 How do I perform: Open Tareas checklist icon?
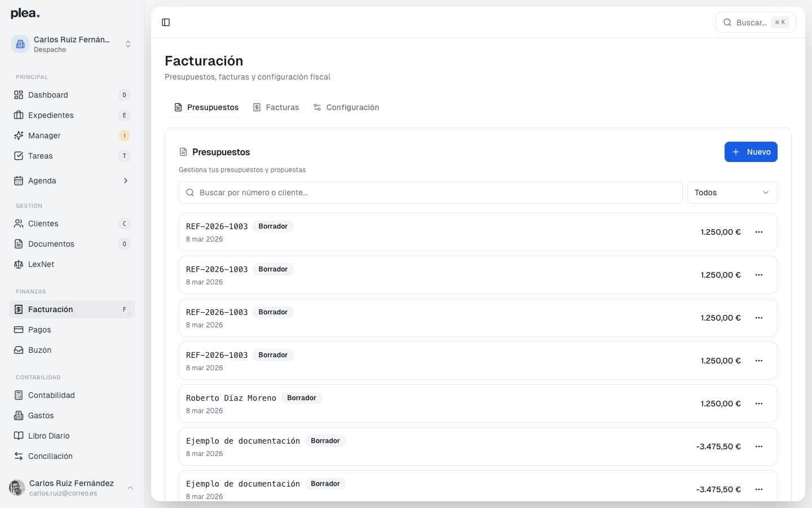point(19,156)
